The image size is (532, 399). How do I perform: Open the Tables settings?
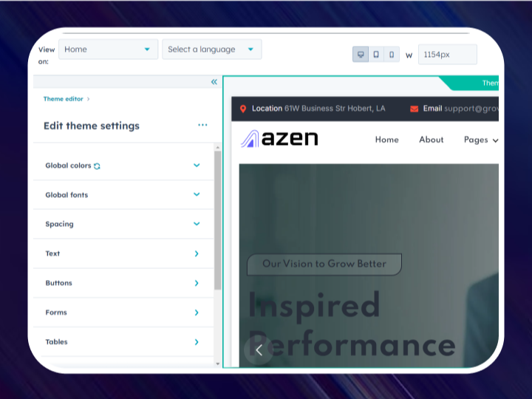(123, 341)
